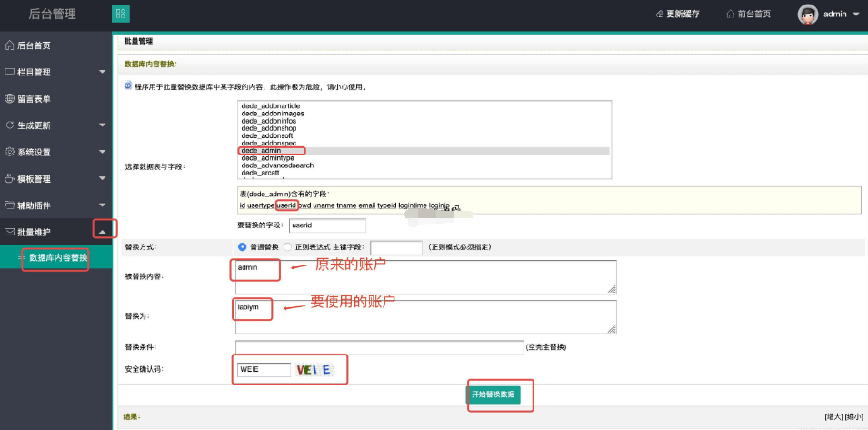Click the monitor icon beside 栏目管理
Viewport: 868px width, 430px height.
[x=9, y=72]
